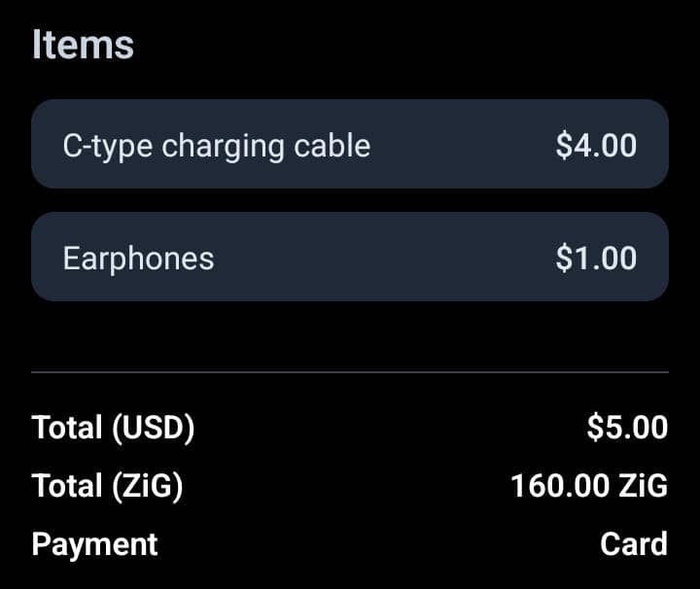This screenshot has width=700, height=589.
Task: Select the Total (ZiG) label
Action: click(x=107, y=486)
